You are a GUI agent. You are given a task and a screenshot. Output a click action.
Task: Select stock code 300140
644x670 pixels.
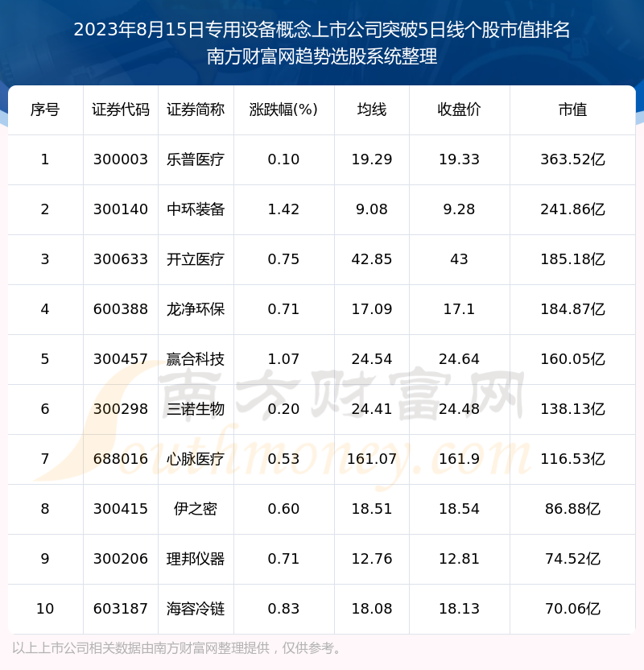pyautogui.click(x=121, y=209)
